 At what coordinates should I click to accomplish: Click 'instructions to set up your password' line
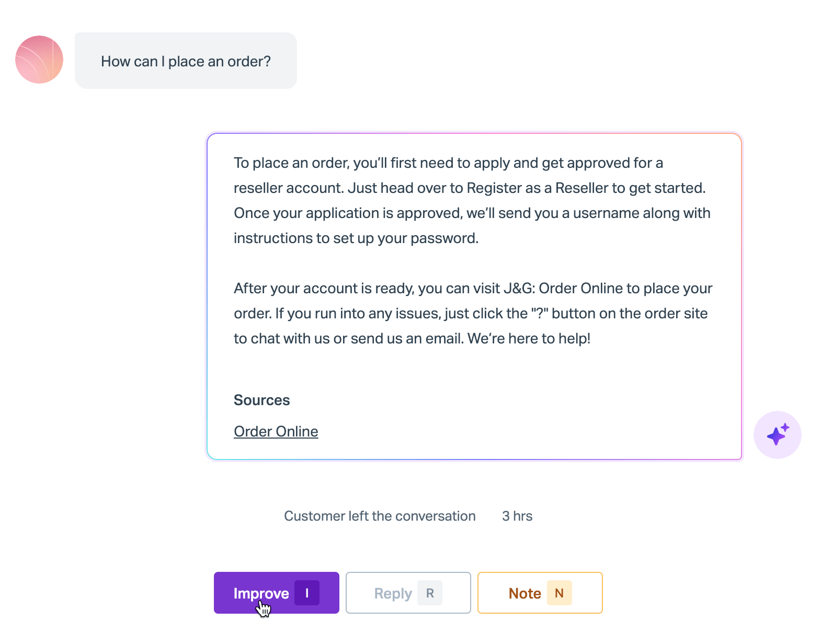point(356,238)
